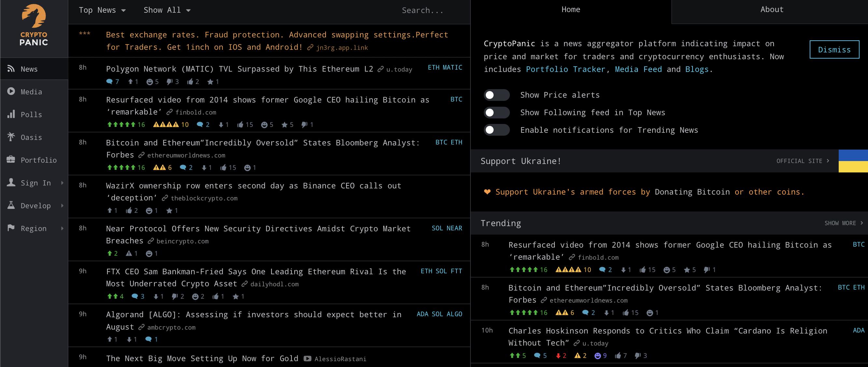This screenshot has width=868, height=367.
Task: Click the Polls bar chart icon
Action: 11,114
